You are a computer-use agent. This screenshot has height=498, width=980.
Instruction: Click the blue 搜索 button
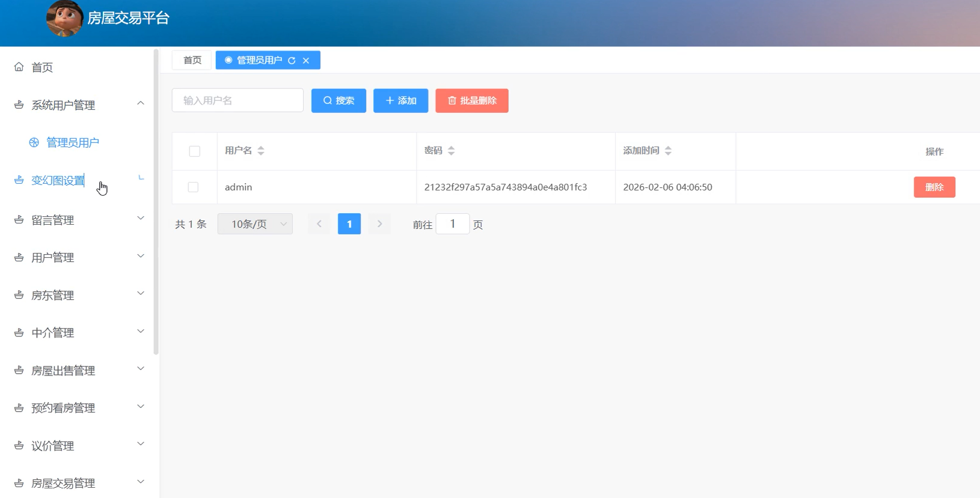click(x=338, y=101)
